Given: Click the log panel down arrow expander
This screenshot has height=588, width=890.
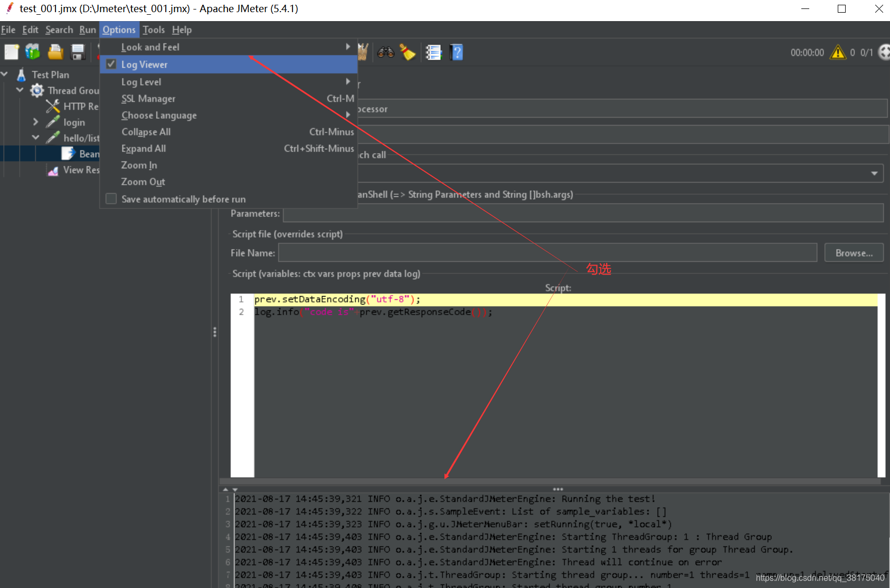Looking at the screenshot, I should (235, 489).
